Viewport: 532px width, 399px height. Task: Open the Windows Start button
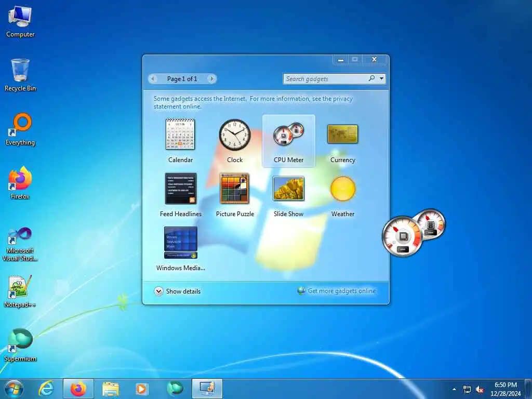coord(14,389)
